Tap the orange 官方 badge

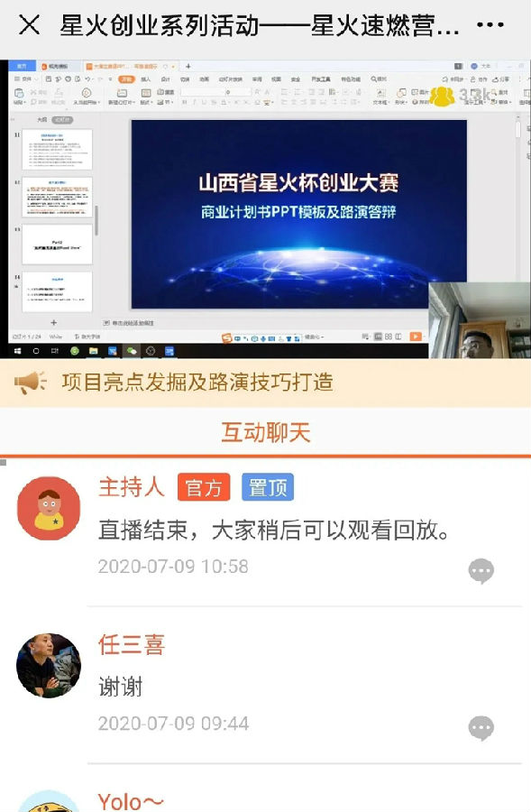204,487
